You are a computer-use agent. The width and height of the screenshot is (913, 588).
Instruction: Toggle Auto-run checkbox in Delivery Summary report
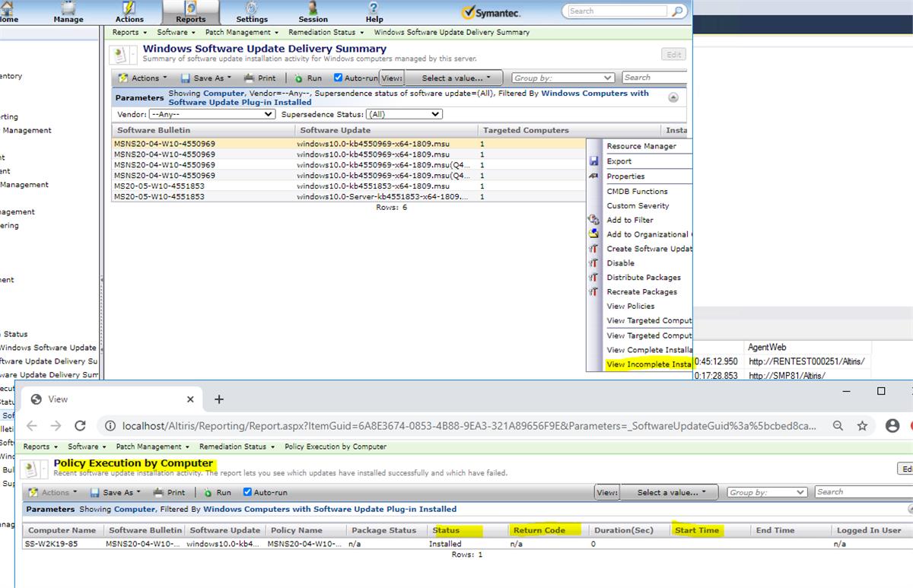tap(339, 78)
